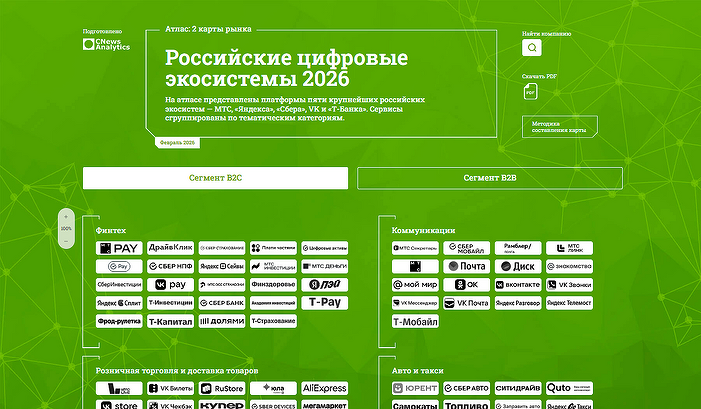Zoom in with the plus control
The height and width of the screenshot is (409, 701).
tap(66, 217)
